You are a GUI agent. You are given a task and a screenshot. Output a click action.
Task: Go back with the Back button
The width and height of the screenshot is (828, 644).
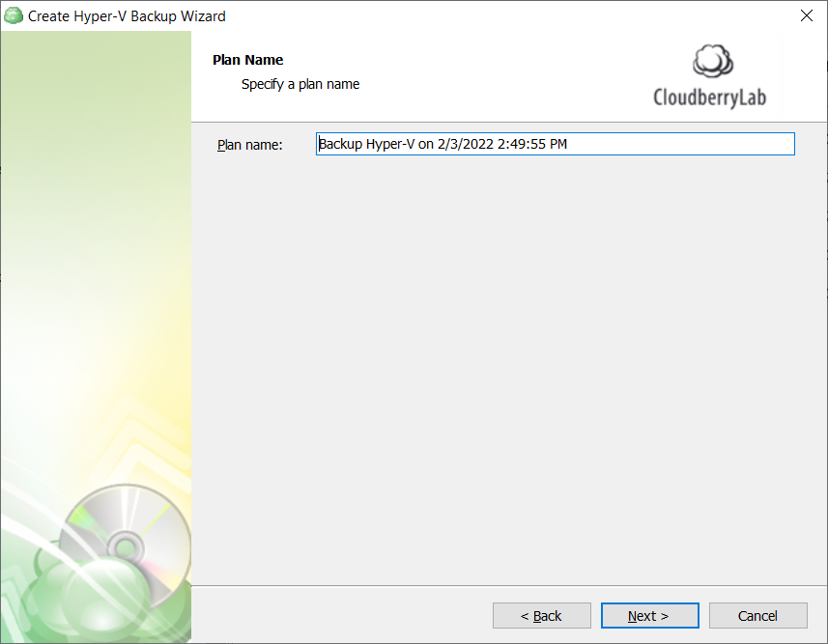[542, 615]
